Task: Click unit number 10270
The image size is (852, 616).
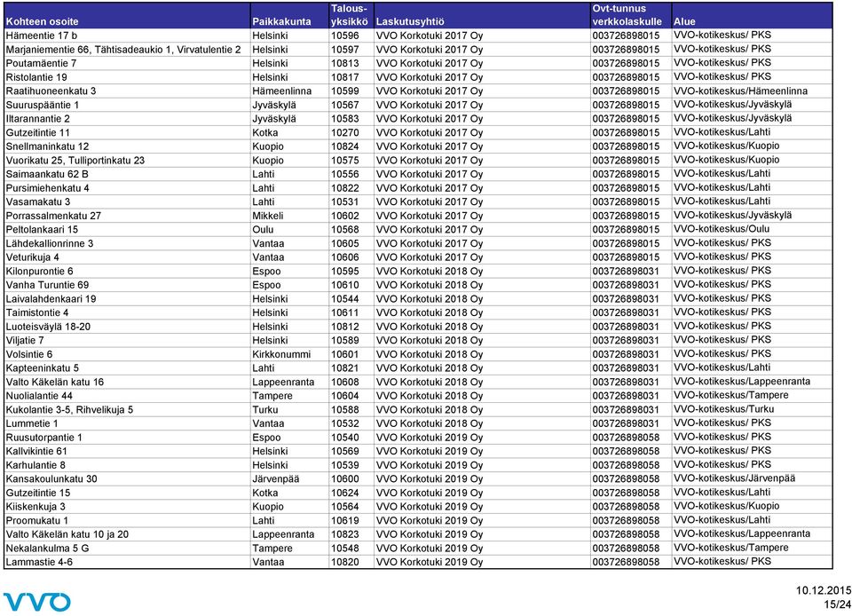Action: pos(345,132)
